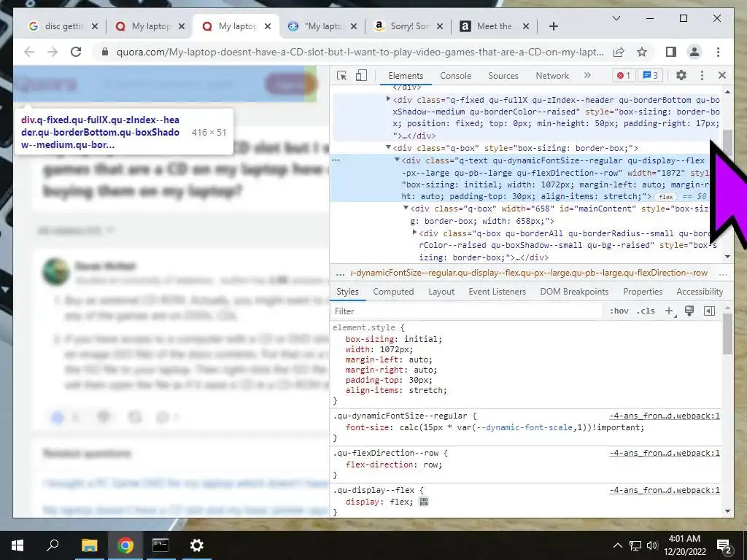The image size is (747, 560).
Task: Select the breadcrumb element path entry
Action: (530, 273)
